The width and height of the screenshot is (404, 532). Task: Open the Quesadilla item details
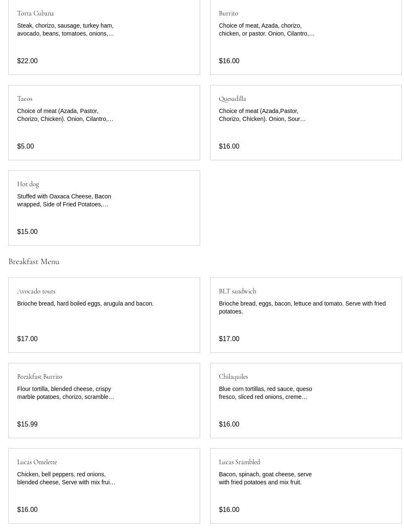coord(232,99)
